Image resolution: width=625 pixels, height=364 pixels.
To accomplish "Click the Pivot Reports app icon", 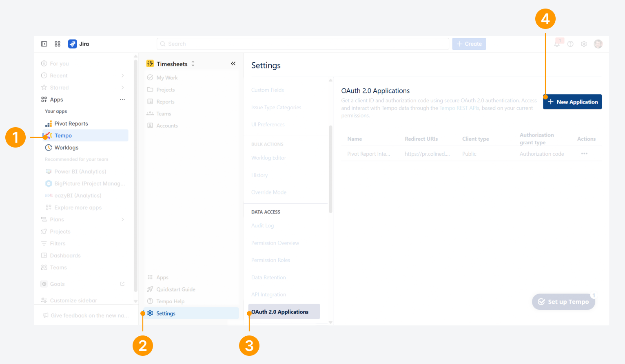I will (x=48, y=124).
